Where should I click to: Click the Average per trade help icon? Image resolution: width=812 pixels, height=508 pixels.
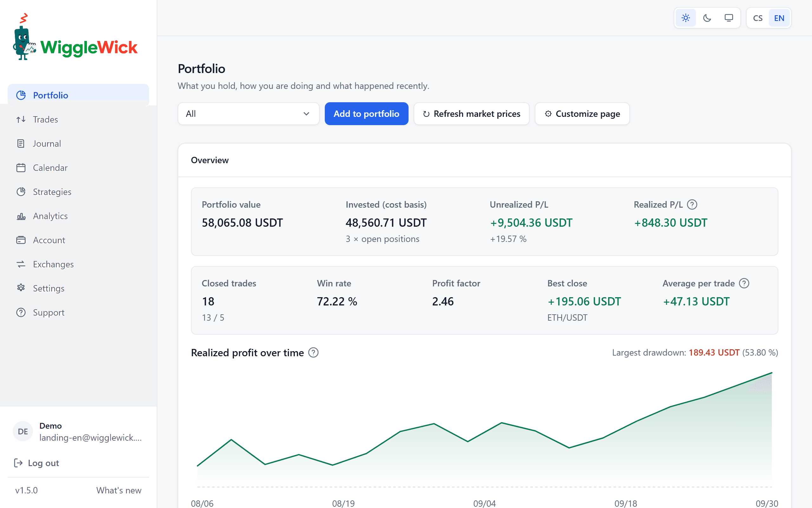pos(744,283)
